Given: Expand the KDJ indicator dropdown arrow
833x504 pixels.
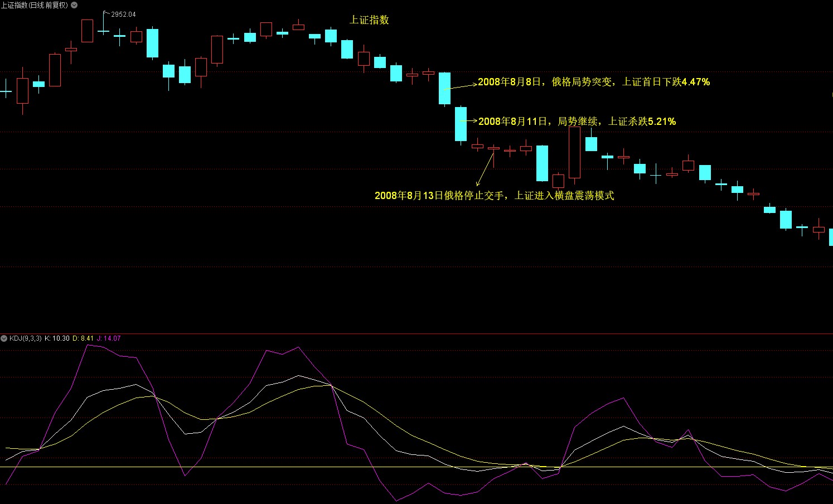Looking at the screenshot, I should [4, 338].
